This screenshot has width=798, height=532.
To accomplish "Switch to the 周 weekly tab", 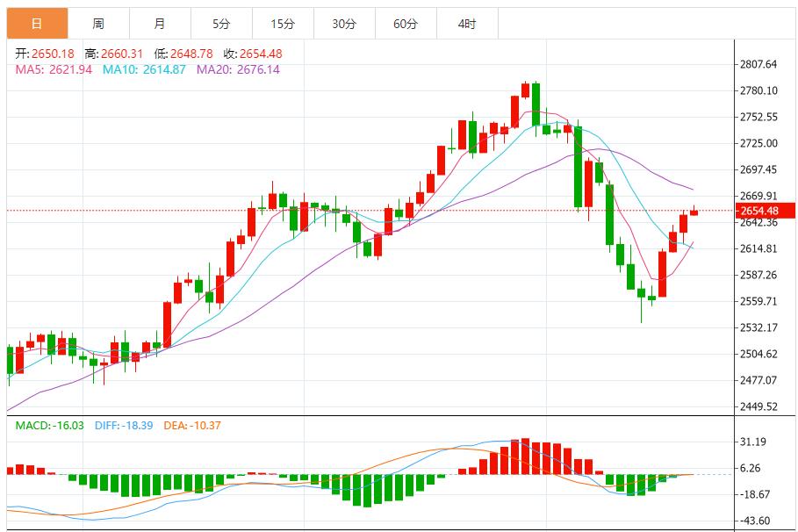I will [x=97, y=24].
